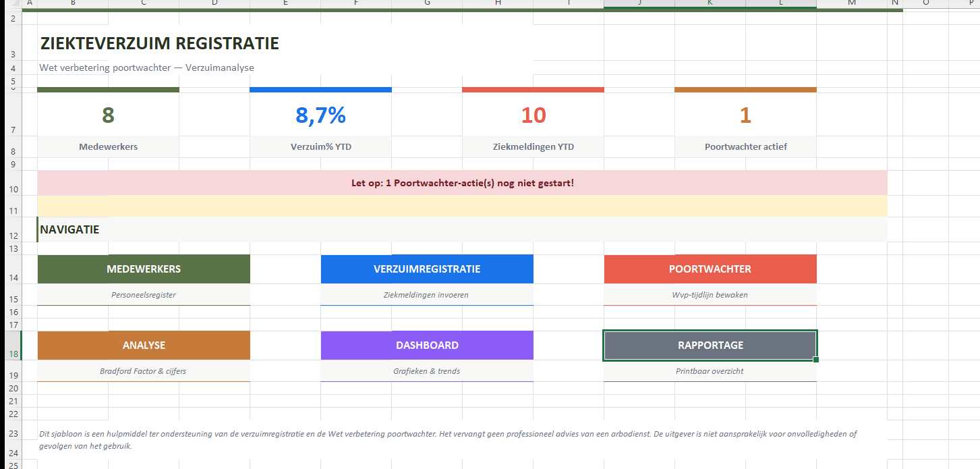The height and width of the screenshot is (469, 980).
Task: Select the Medewerkers count value 8
Action: [108, 115]
